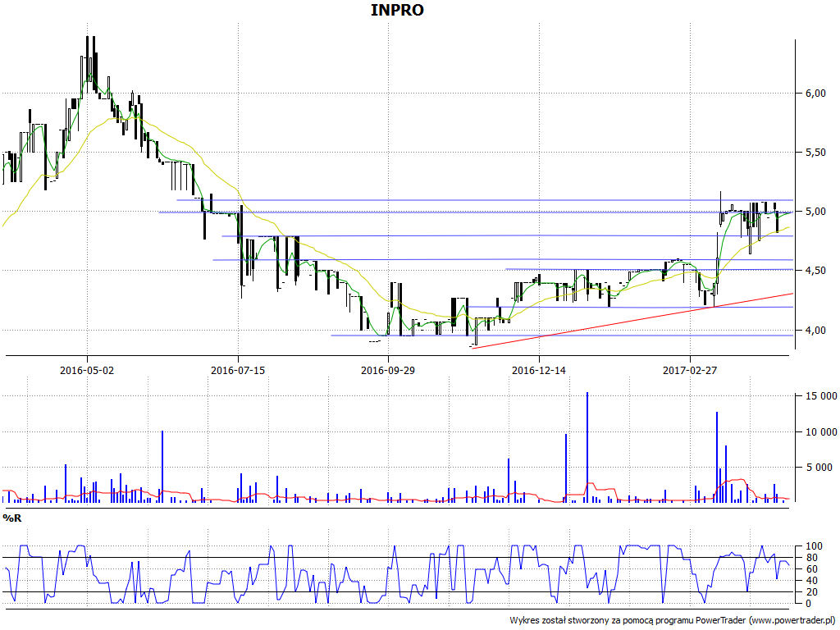
Task: Click the 100 level on %R axis
Action: 813,546
